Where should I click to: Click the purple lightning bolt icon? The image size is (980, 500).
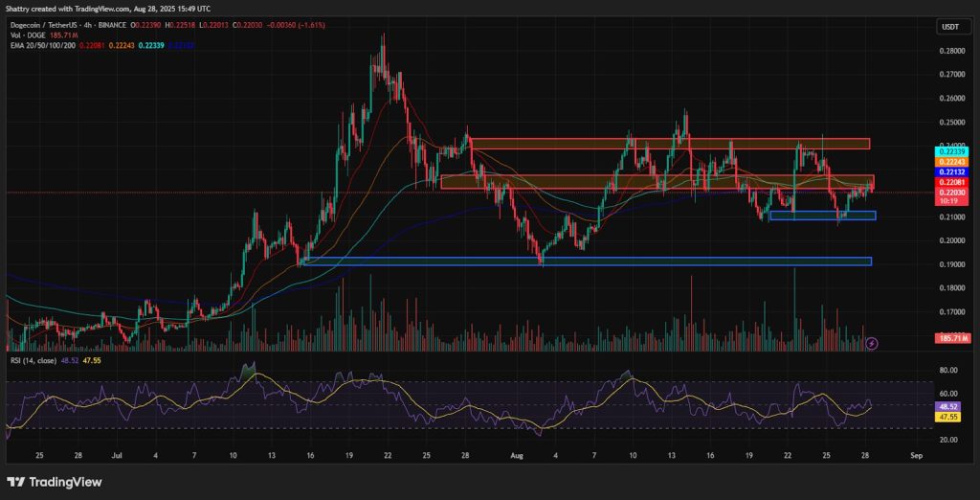click(873, 343)
